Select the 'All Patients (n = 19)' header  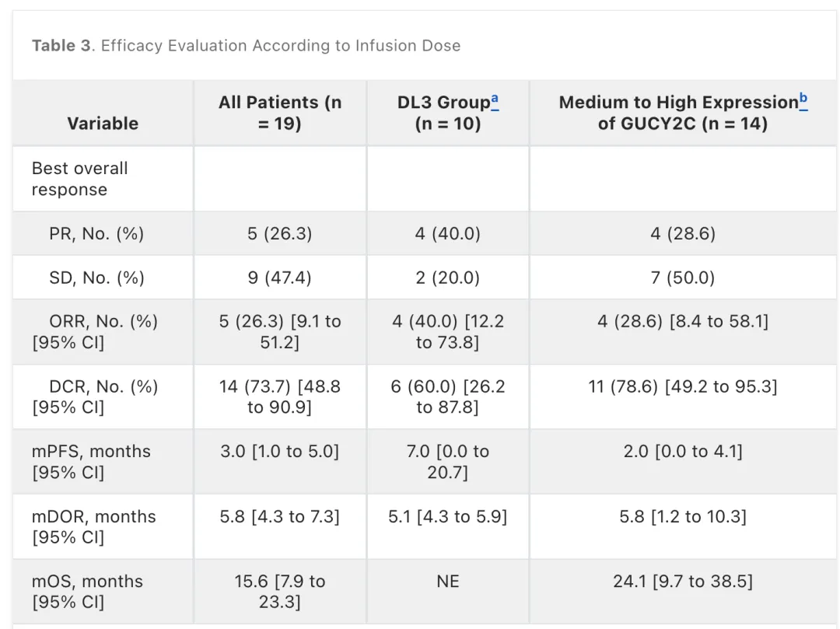[x=280, y=113]
